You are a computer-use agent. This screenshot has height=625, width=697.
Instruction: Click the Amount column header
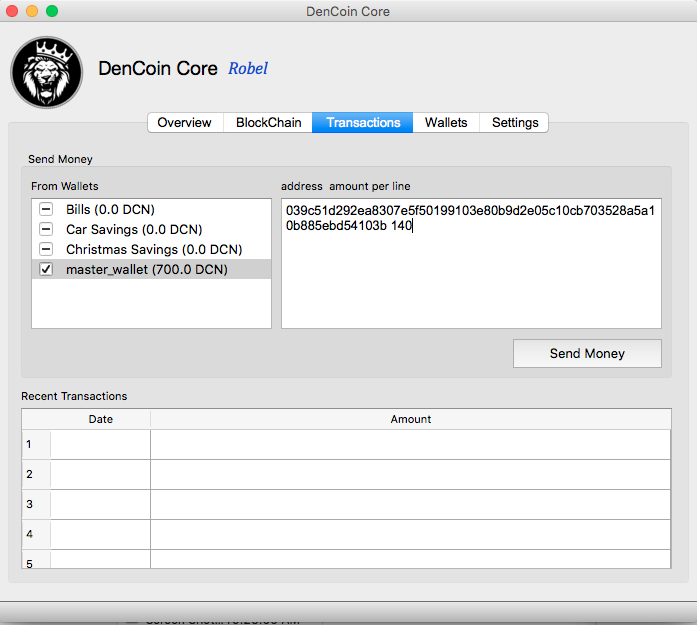point(411,419)
